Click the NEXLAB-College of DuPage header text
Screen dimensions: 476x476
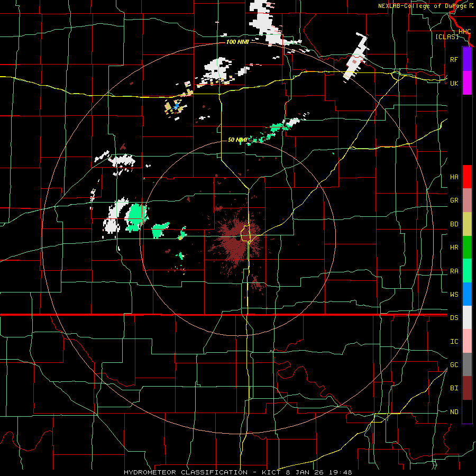click(x=423, y=6)
